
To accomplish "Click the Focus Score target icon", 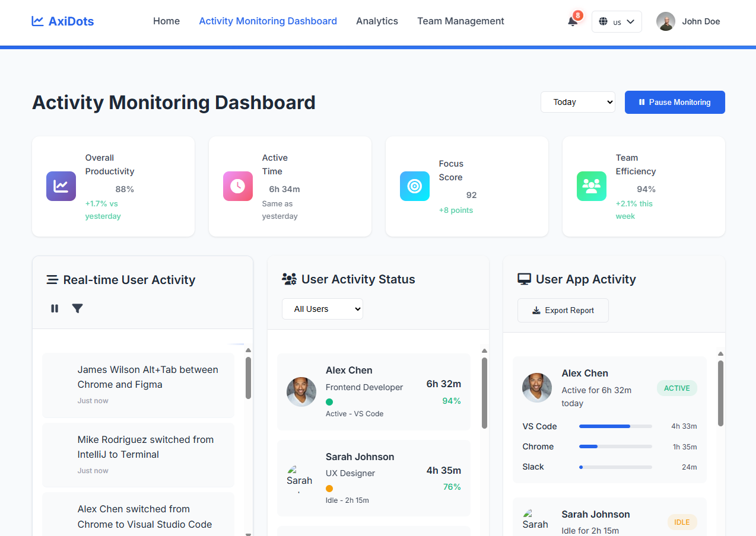I will click(x=414, y=186).
